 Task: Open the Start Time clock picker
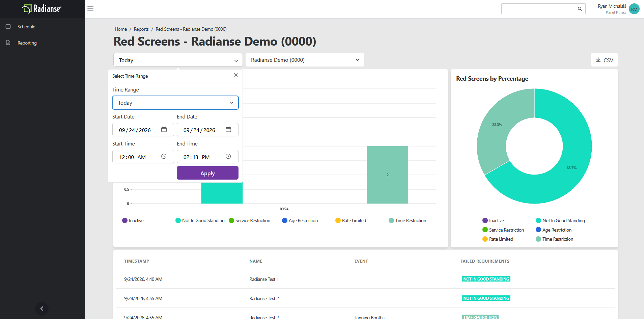(164, 156)
